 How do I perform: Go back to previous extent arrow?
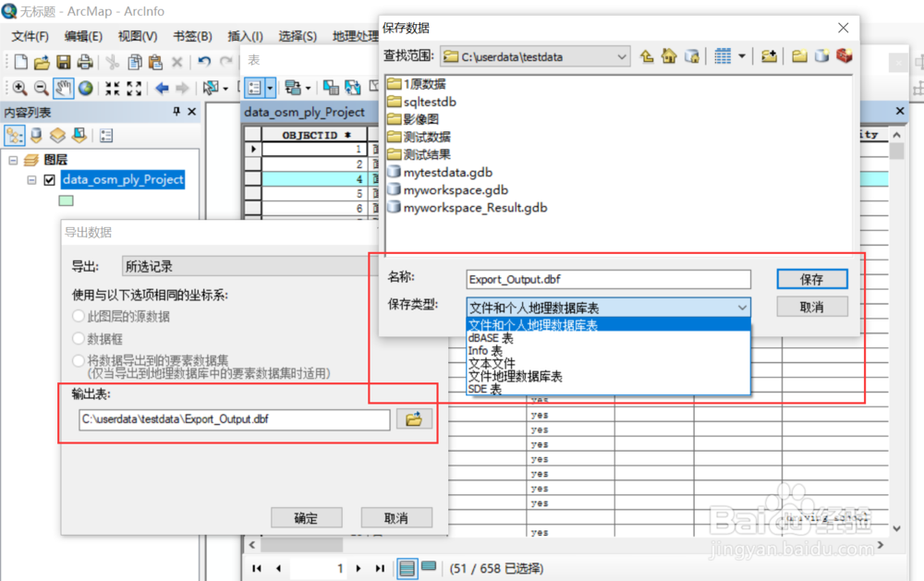coord(162,89)
